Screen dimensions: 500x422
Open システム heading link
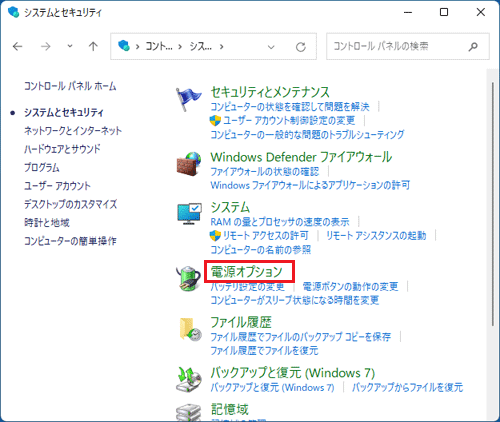point(230,207)
